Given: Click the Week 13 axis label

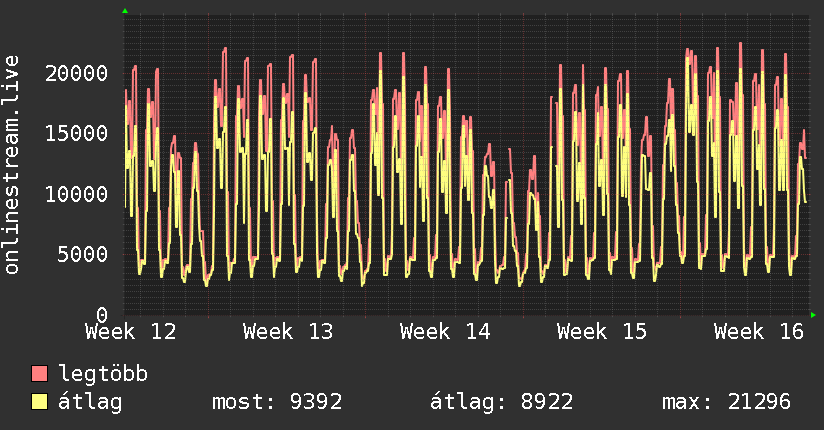Looking at the screenshot, I should point(288,332).
